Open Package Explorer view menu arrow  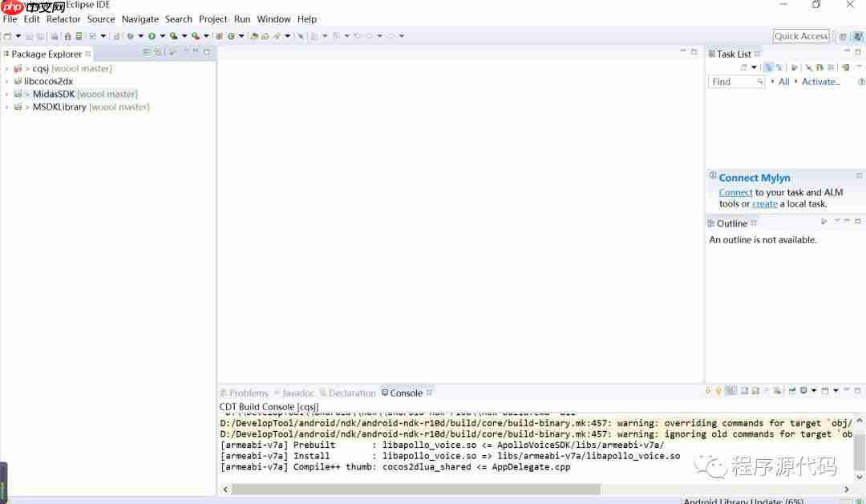pos(186,51)
